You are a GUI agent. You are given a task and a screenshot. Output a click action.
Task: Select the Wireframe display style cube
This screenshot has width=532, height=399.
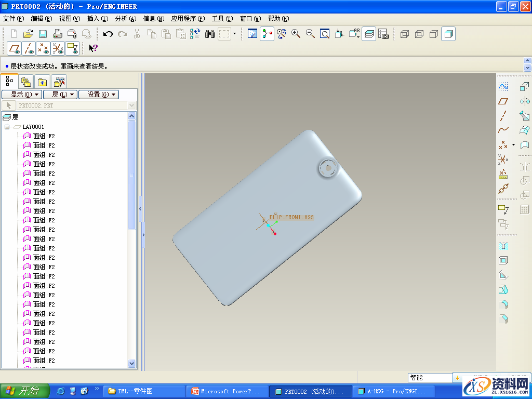point(405,34)
